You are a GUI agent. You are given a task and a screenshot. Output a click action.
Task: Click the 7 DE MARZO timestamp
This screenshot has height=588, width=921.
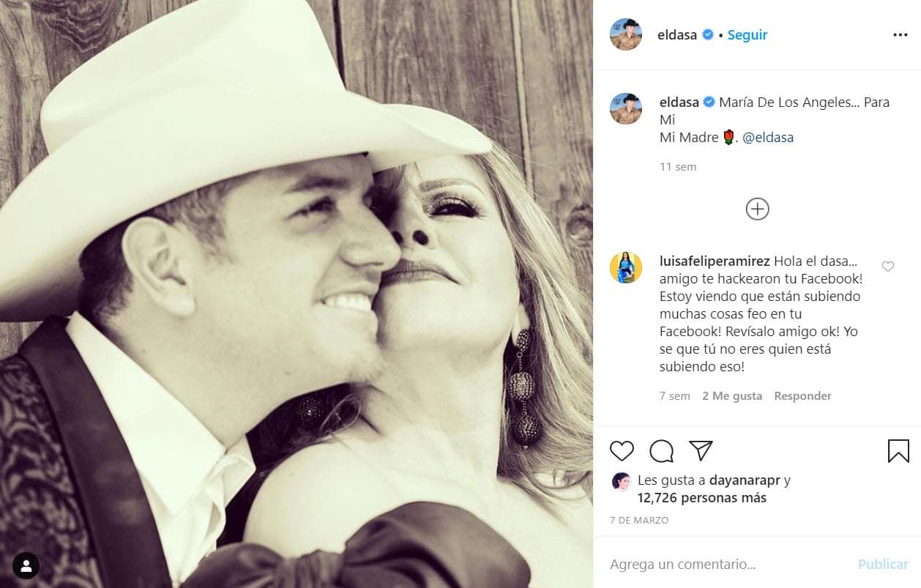639,520
